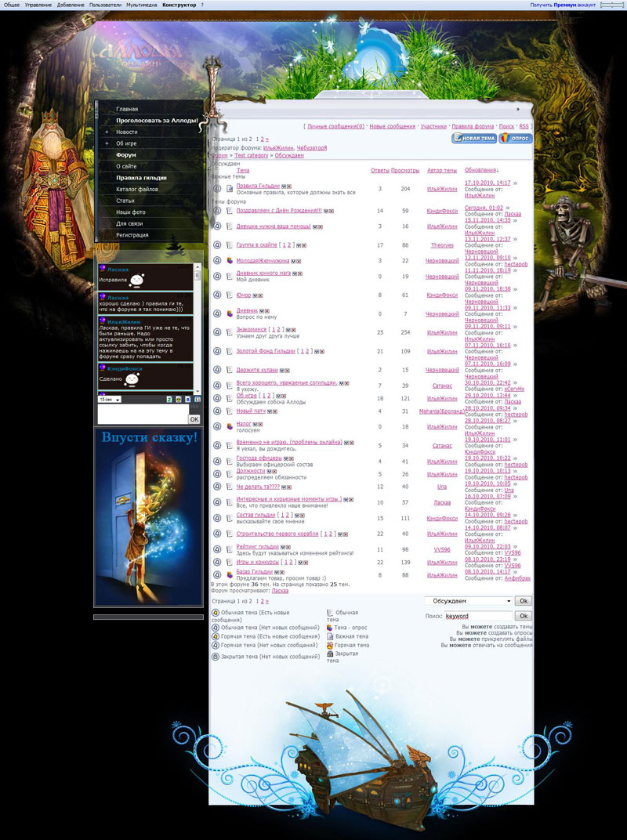Click the status icon left of Знакомимся topic
Screen dimensions: 627x840
217,332
